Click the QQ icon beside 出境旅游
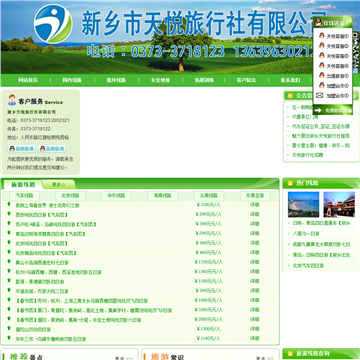Image resolution: width=360 pixels, height=360 pixels. 322,75
